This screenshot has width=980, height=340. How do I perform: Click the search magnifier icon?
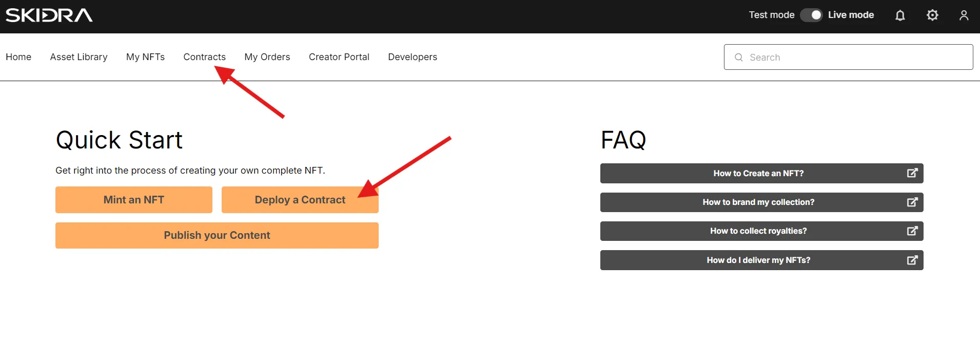pyautogui.click(x=739, y=58)
